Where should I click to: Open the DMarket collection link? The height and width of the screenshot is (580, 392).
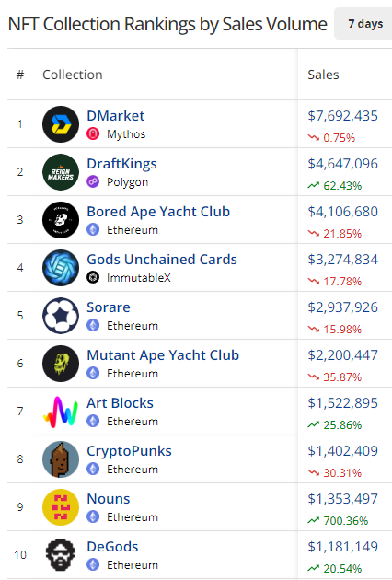[115, 116]
